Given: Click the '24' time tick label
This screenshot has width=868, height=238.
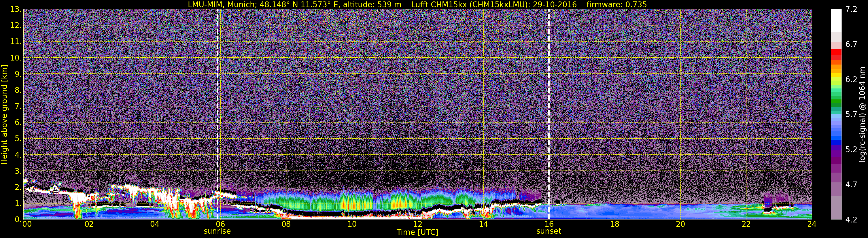Looking at the screenshot, I should pos(812,224).
